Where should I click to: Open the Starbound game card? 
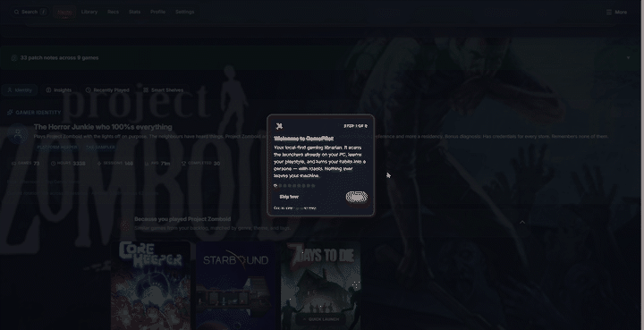(236, 285)
